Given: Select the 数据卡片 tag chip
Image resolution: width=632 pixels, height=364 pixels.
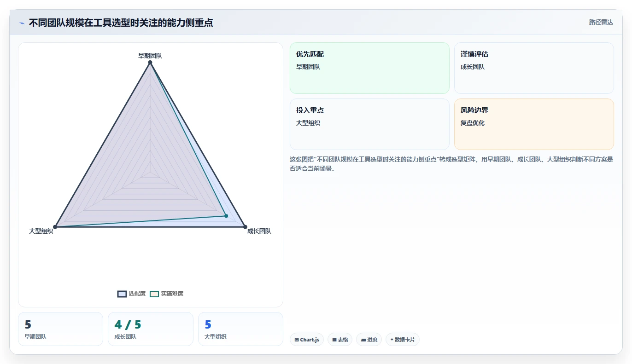Looking at the screenshot, I should pyautogui.click(x=403, y=340).
